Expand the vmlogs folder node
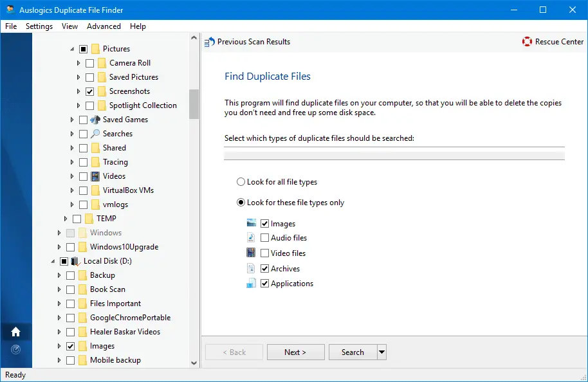Screen dimensions: 588x382 (72, 205)
